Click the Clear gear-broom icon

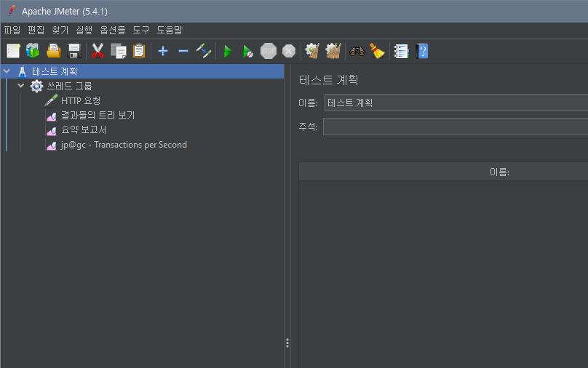(x=312, y=51)
